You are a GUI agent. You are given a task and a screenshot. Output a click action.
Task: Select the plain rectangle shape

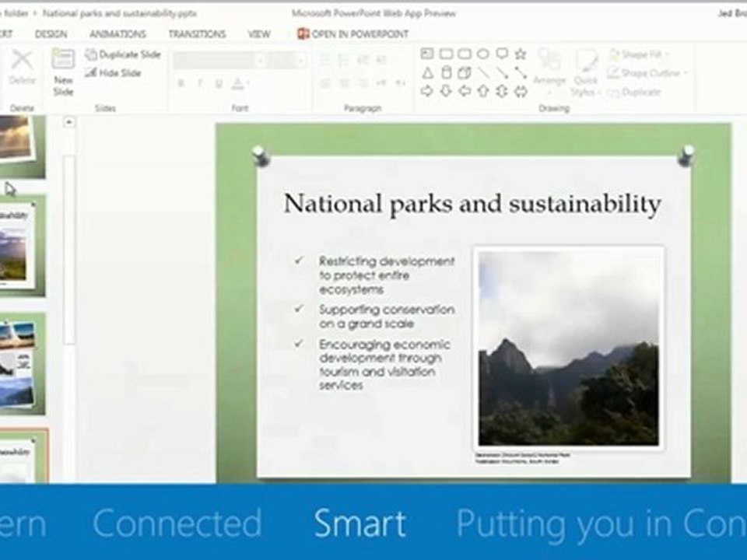tap(446, 54)
